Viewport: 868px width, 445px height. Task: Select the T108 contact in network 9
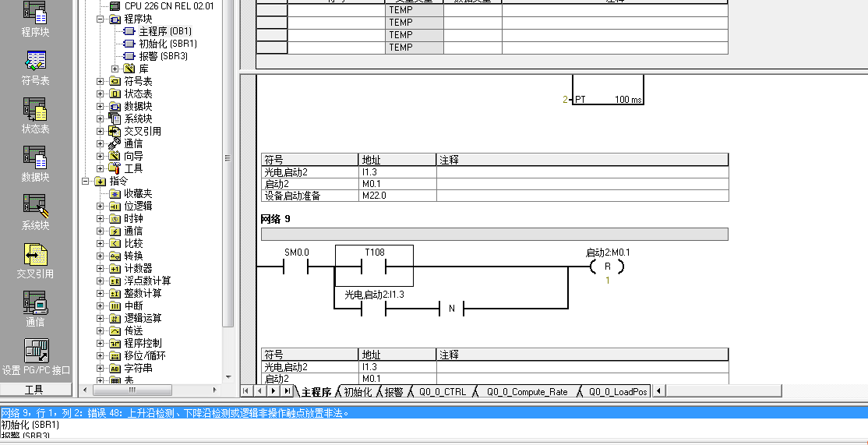374,267
